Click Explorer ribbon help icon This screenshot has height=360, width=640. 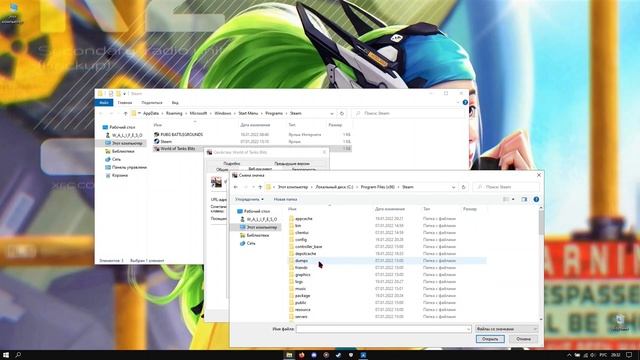(x=465, y=102)
